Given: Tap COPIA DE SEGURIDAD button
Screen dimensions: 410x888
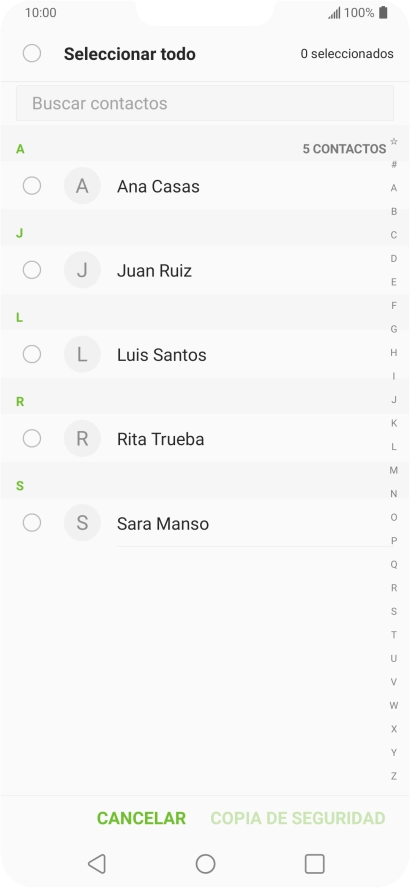Looking at the screenshot, I should [298, 818].
